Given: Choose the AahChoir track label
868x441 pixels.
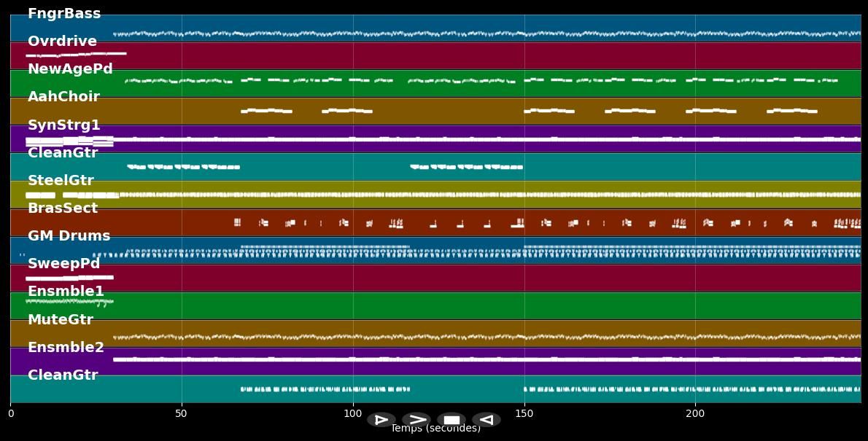Looking at the screenshot, I should 63,97.
